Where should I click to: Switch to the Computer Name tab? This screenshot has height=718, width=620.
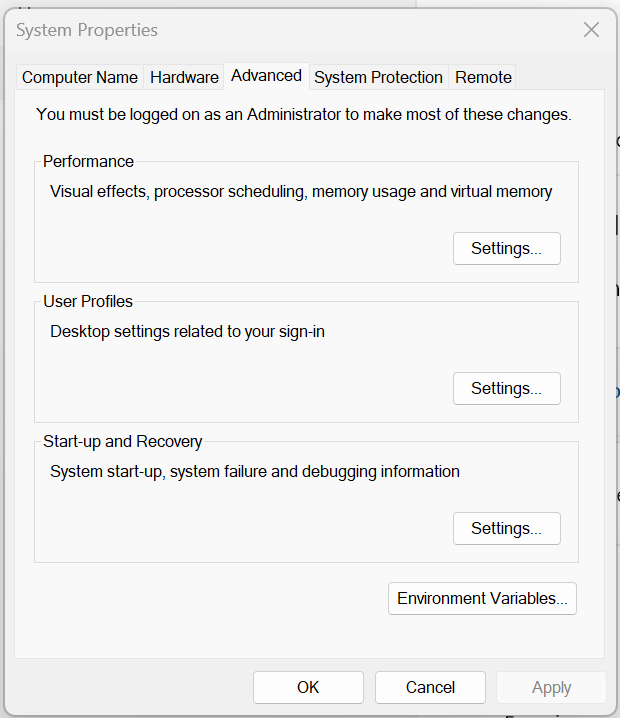pyautogui.click(x=80, y=77)
